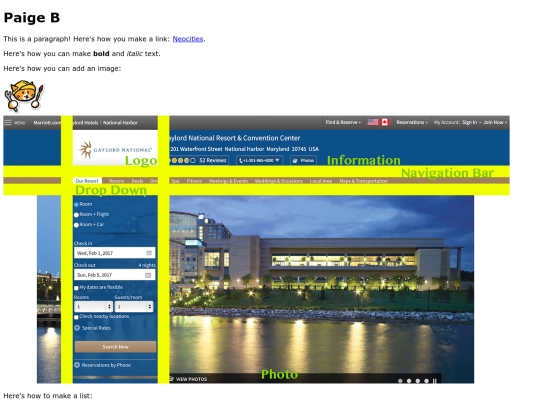Expand the Reservations dropdown
The image size is (540, 405).
pos(412,122)
